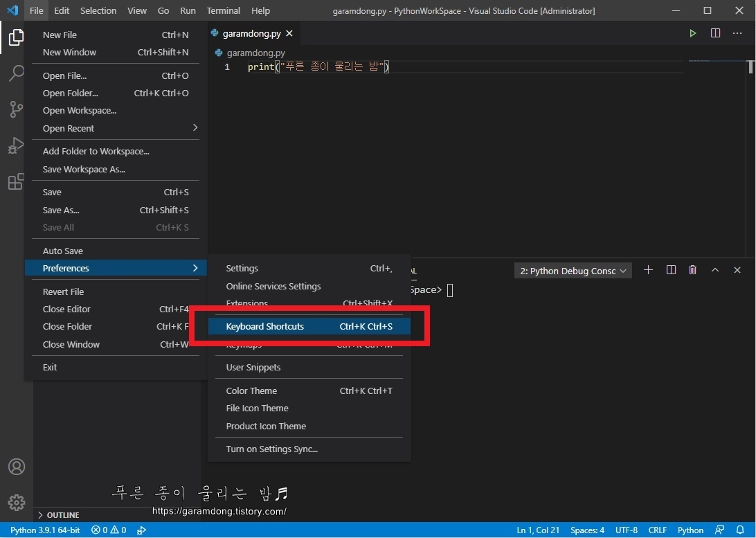Image resolution: width=756 pixels, height=538 pixels.
Task: Choose Turn on Settings Sync...
Action: click(x=309, y=449)
